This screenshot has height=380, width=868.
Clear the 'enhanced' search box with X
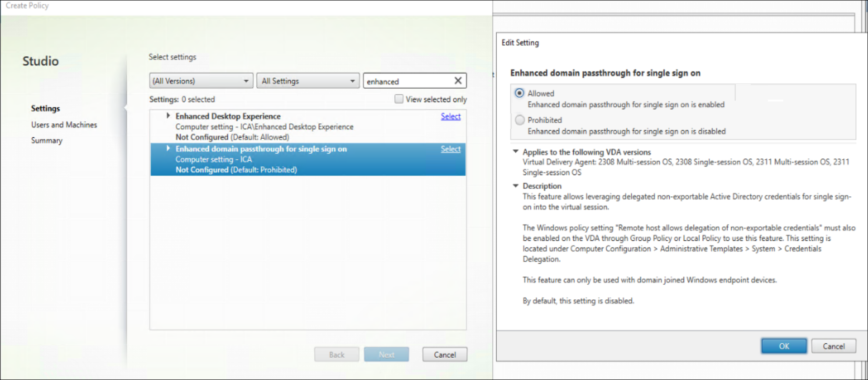[x=458, y=81]
